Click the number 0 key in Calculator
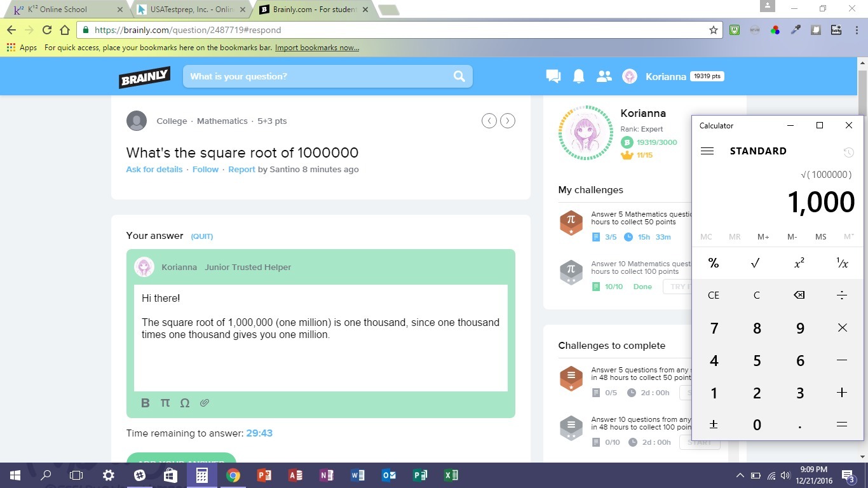The image size is (868, 488). pos(756,424)
